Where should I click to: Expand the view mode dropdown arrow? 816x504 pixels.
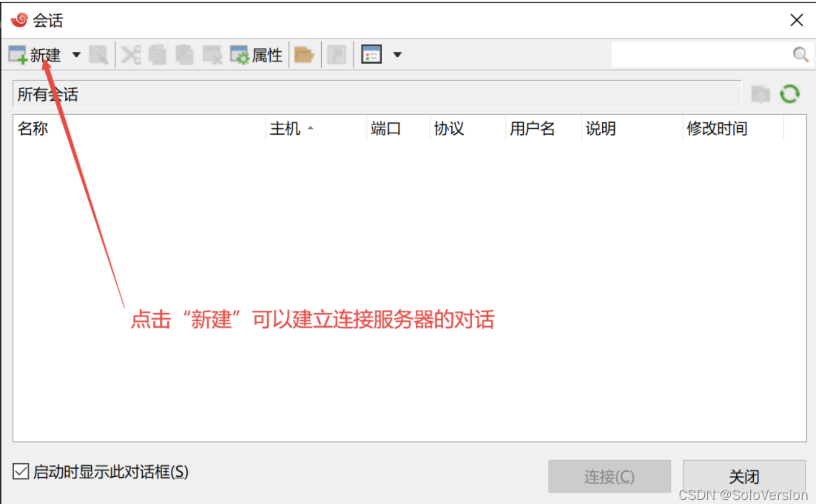[397, 54]
